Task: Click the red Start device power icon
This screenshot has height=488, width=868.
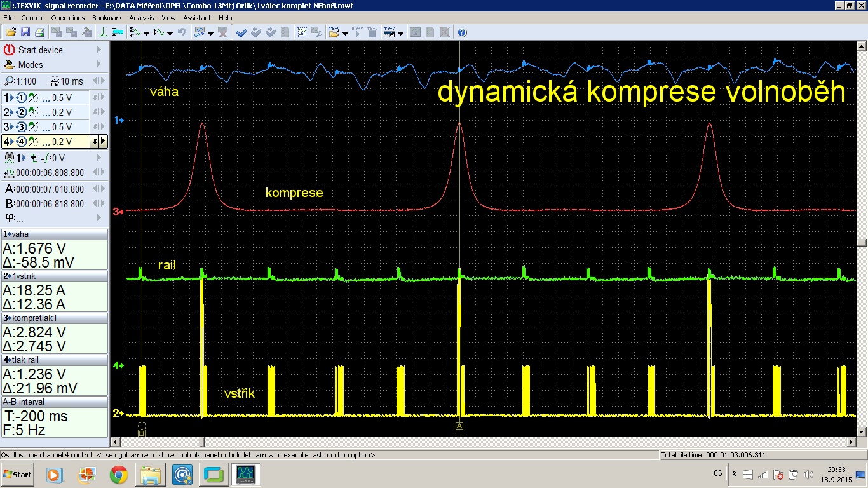Action: (9, 50)
